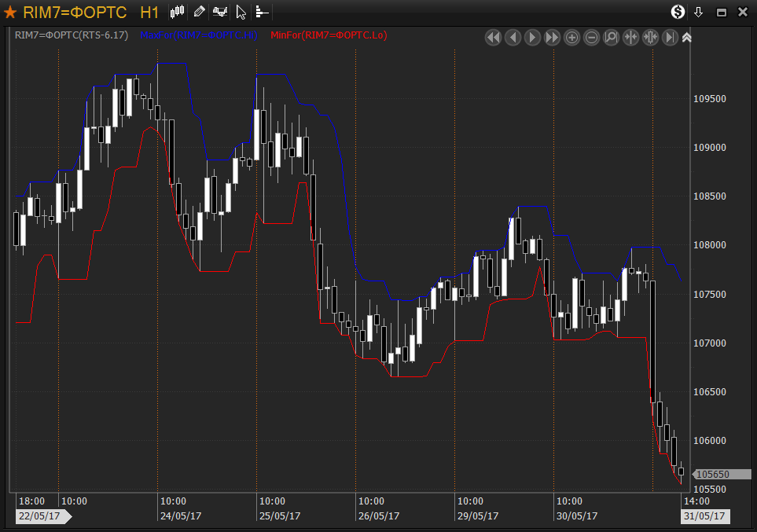Open the magnifier zoom tool
Screen dimensions: 757x532
(612, 37)
